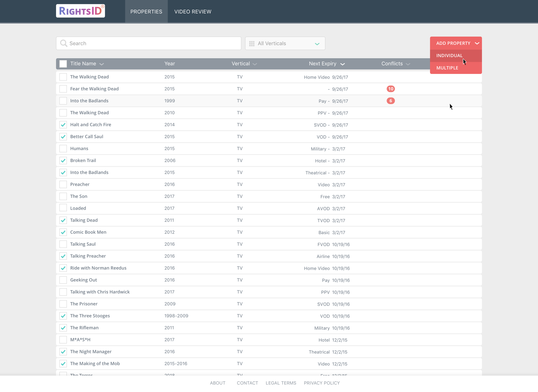Uncheck the Comic Book Men row
538x392 pixels.
point(63,232)
